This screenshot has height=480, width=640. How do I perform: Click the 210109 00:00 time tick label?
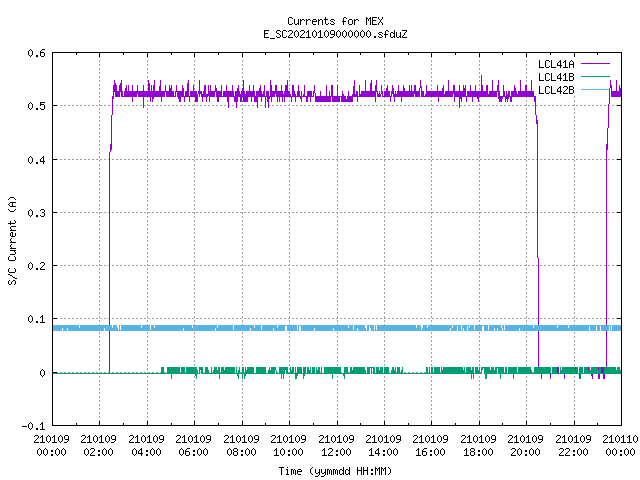51,446
